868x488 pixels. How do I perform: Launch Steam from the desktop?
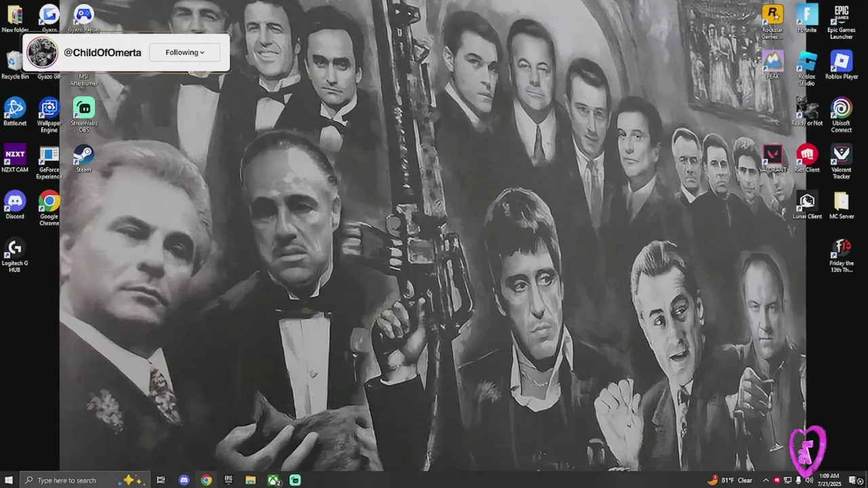click(83, 159)
